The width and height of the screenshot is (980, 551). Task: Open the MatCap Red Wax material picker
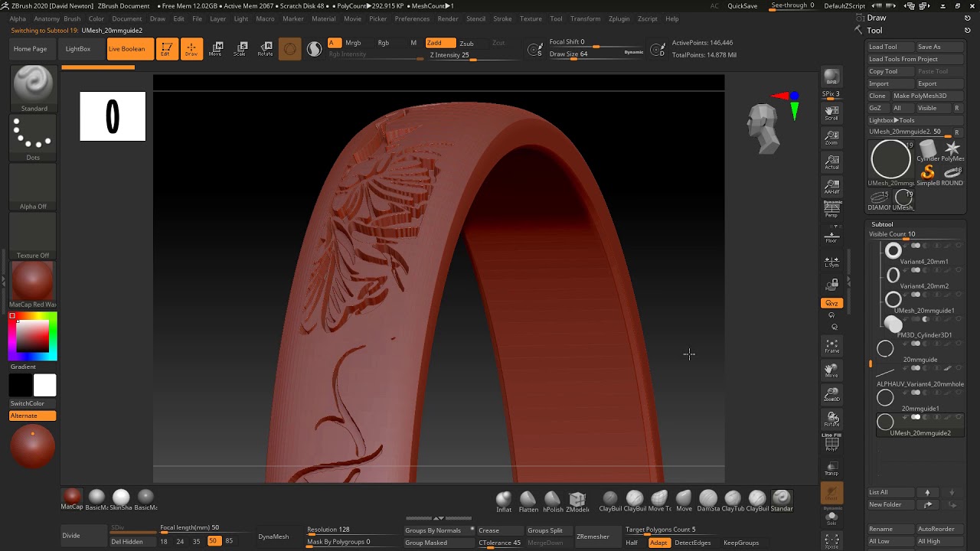[33, 285]
